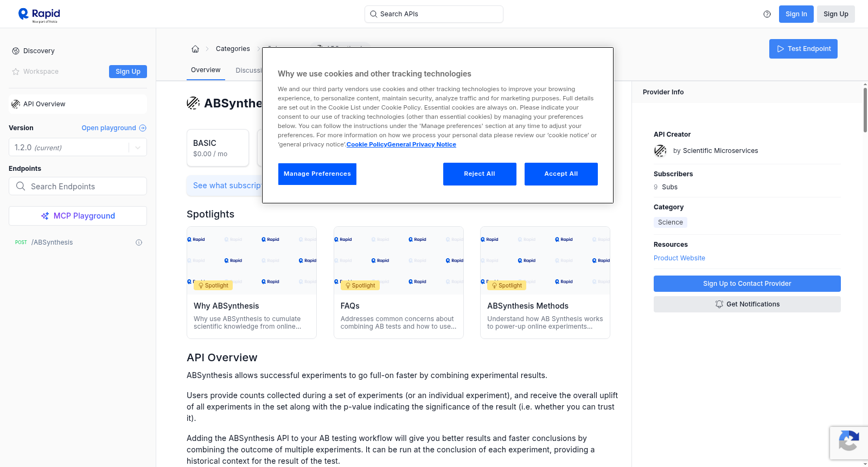Click the magnifier in Search Endpoints
The image size is (868, 467).
[21, 186]
